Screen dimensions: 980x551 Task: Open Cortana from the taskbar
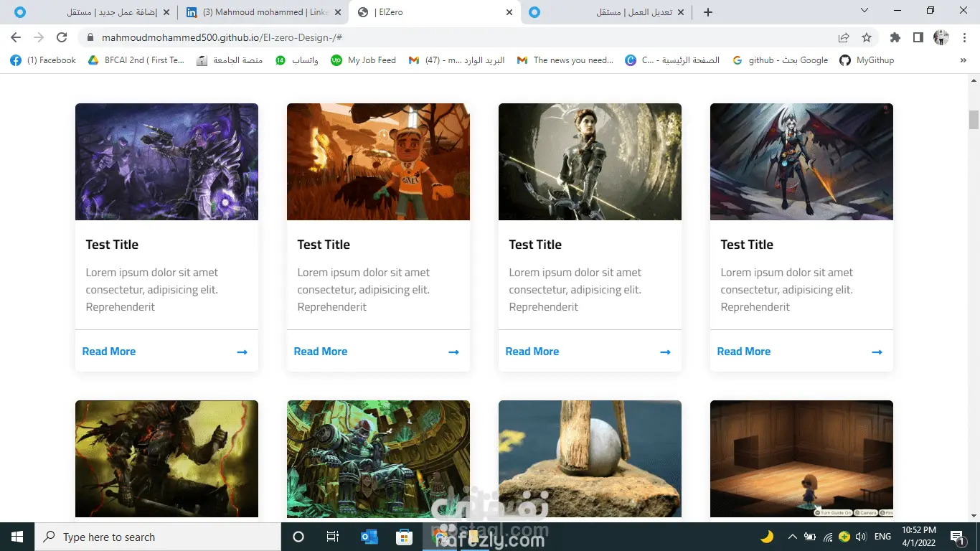(x=298, y=537)
